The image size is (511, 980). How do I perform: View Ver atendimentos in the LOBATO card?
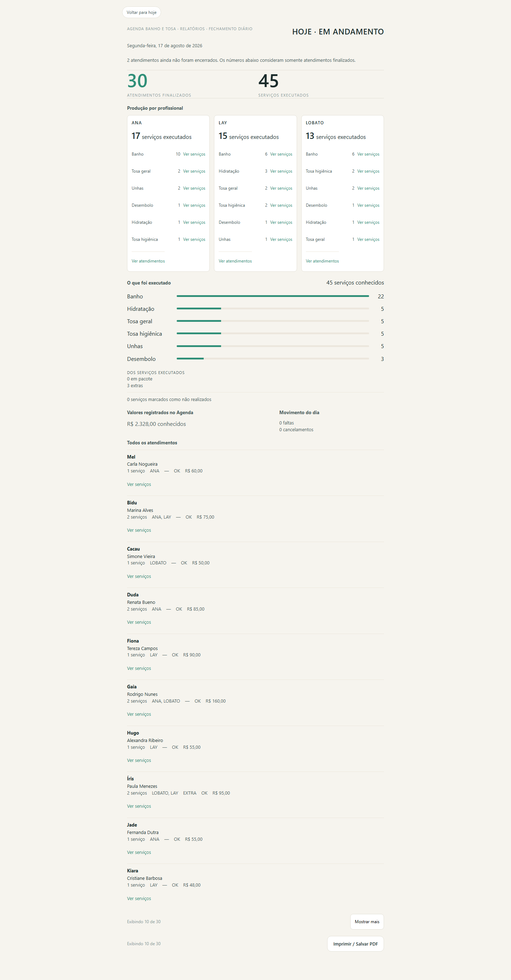click(322, 261)
